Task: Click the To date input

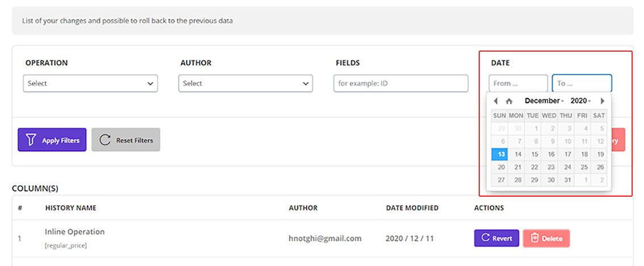Action: coord(582,84)
